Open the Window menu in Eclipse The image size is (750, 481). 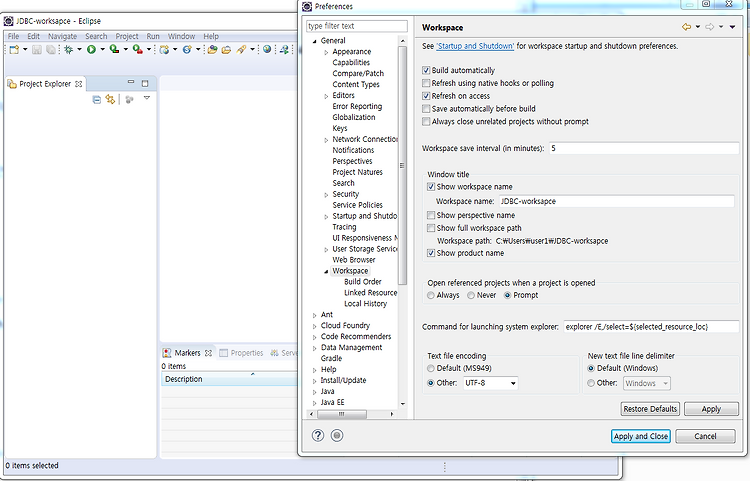(x=181, y=36)
